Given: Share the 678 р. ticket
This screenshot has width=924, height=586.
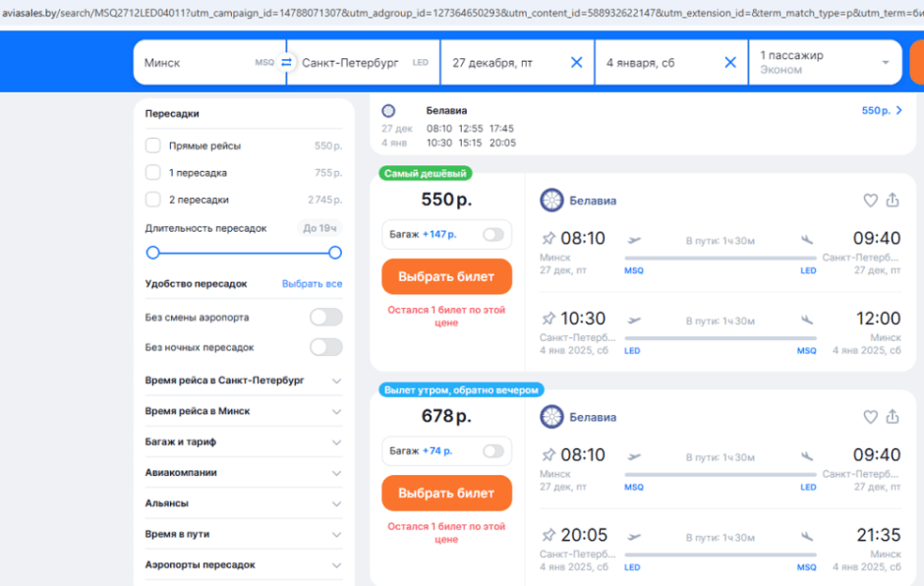Looking at the screenshot, I should click(x=893, y=417).
